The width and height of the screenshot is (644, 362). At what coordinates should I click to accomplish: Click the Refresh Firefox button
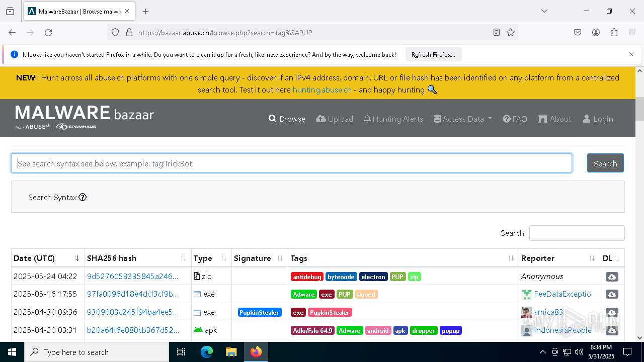coord(433,54)
